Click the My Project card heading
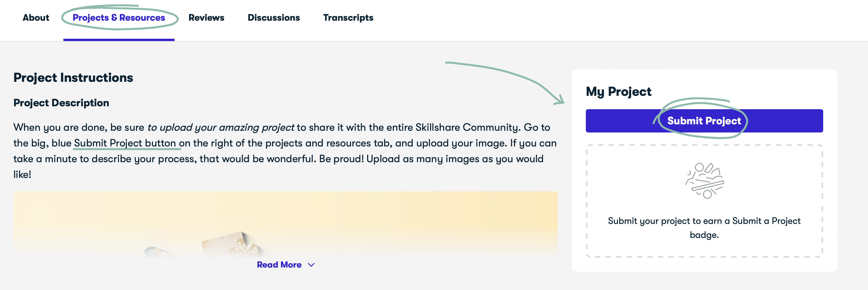The height and width of the screenshot is (290, 868). pos(618,92)
